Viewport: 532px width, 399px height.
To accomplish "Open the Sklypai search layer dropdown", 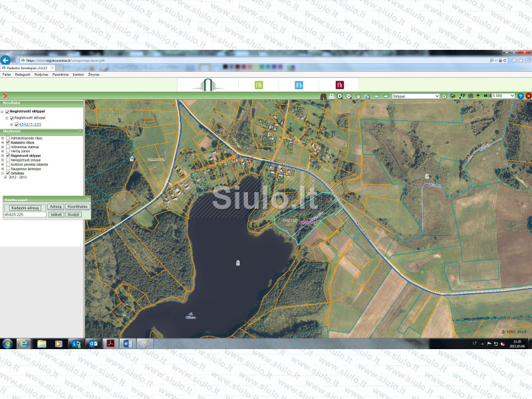I will 416,96.
